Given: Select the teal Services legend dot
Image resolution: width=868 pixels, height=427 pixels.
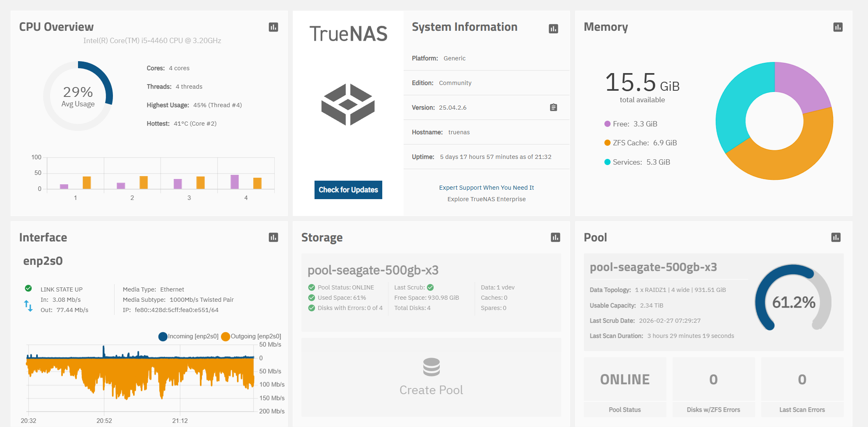Looking at the screenshot, I should [x=608, y=162].
